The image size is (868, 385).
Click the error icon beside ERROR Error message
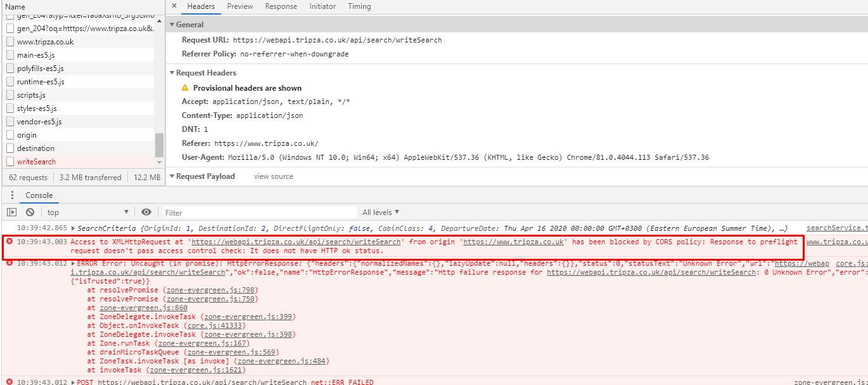pyautogui.click(x=9, y=263)
